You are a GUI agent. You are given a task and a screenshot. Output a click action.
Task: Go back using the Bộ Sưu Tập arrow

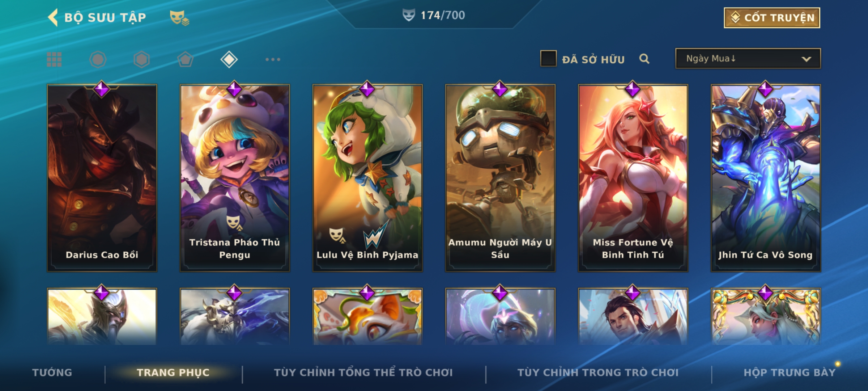(x=53, y=17)
